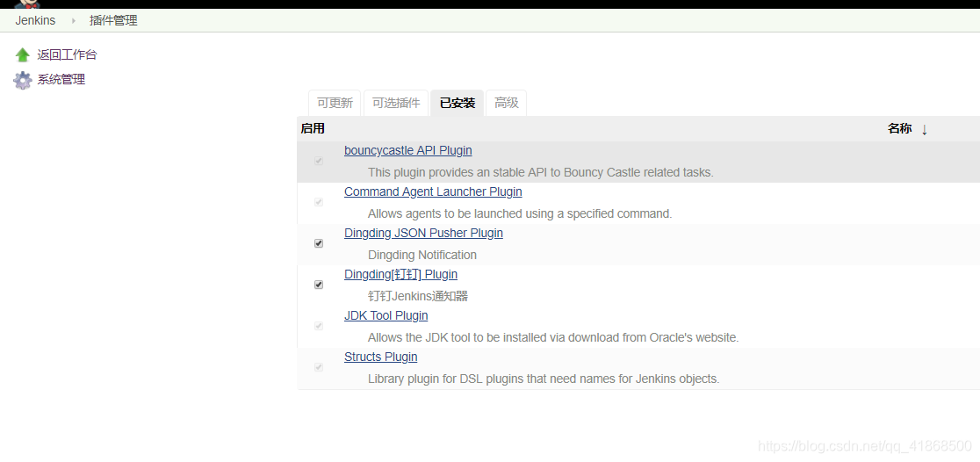Sort by the 名称 column header
Viewport: 980px width, 462px height.
pos(899,129)
